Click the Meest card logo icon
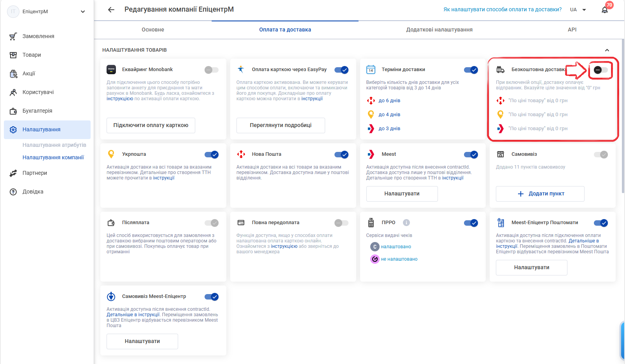 [x=371, y=154]
